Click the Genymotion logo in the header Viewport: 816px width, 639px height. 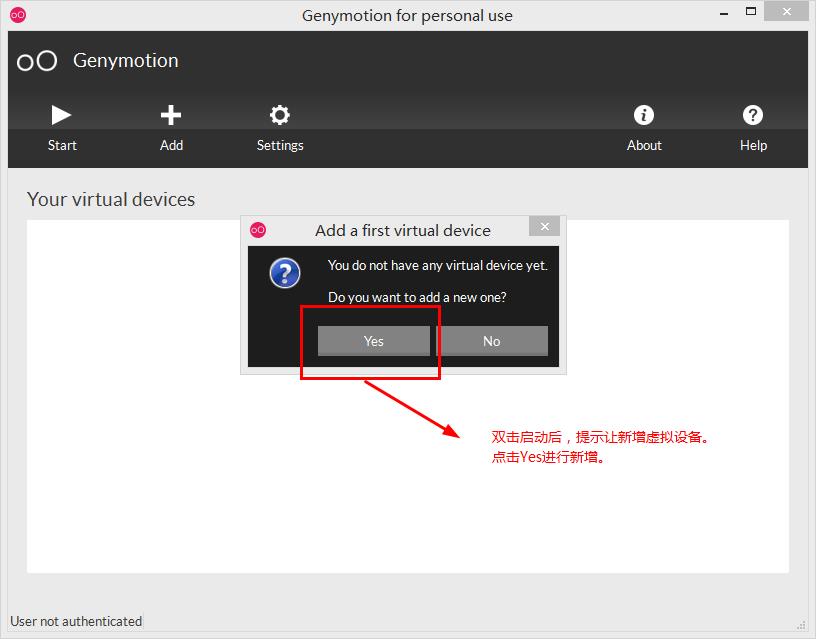37,61
